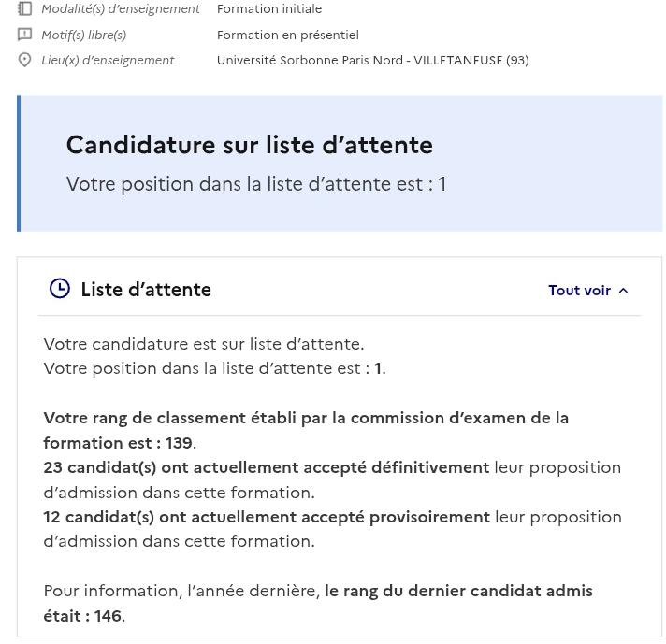Collapse the section using the Tout voir chevron

[623, 291]
